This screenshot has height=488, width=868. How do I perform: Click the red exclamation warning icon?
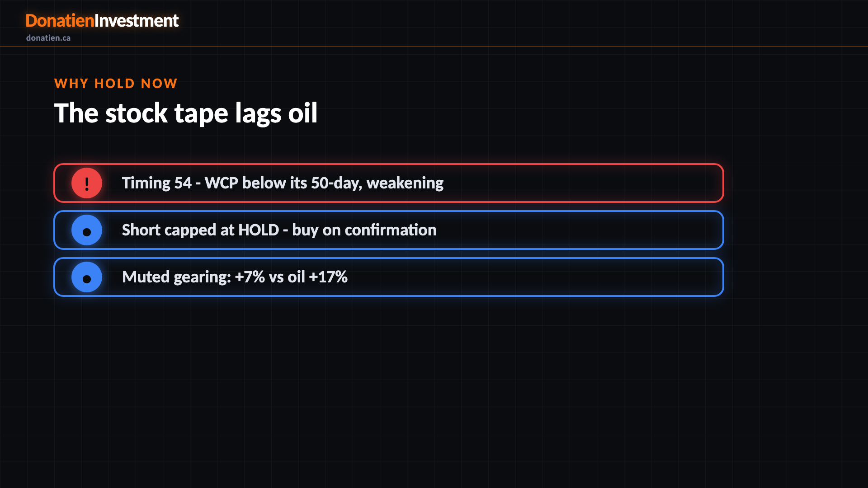coord(87,183)
